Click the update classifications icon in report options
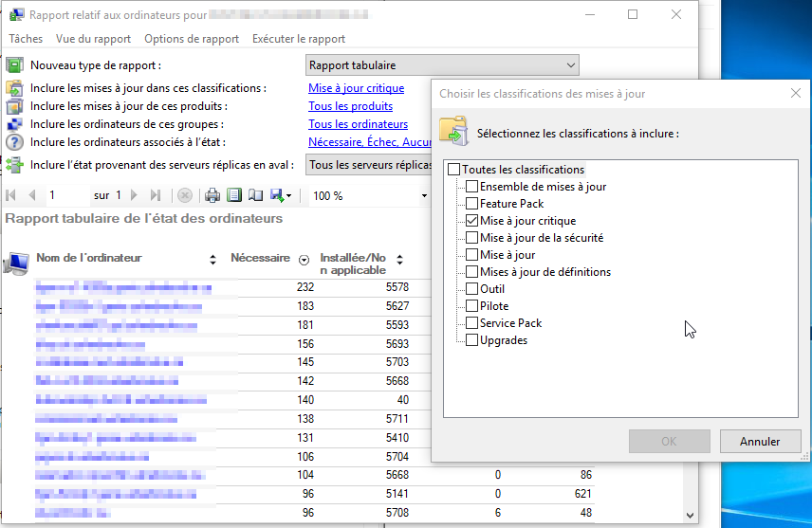Screen dimensions: 812x528 (x=14, y=88)
